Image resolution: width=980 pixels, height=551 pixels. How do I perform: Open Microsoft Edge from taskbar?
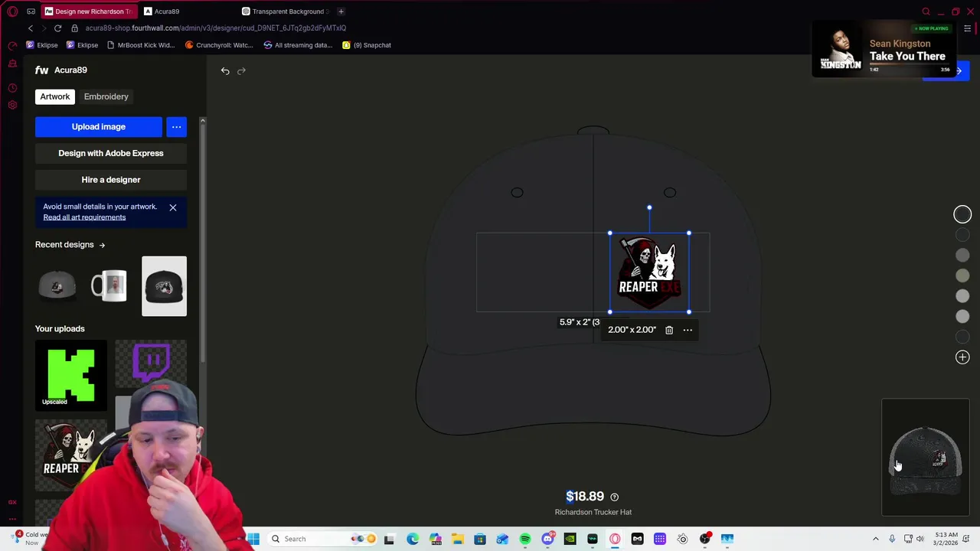coord(413,539)
